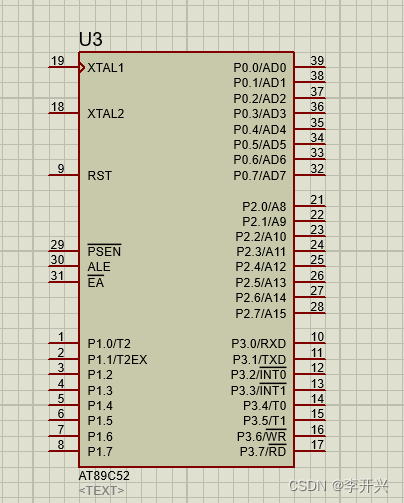Select the P2.3/A11 pin label

tap(261, 252)
